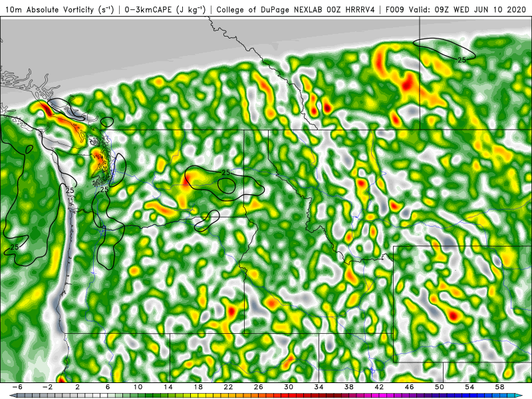Viewport: 532px width, 399px height.
Task: Click the 25 contour label in the northeast corner
Action: (462, 60)
